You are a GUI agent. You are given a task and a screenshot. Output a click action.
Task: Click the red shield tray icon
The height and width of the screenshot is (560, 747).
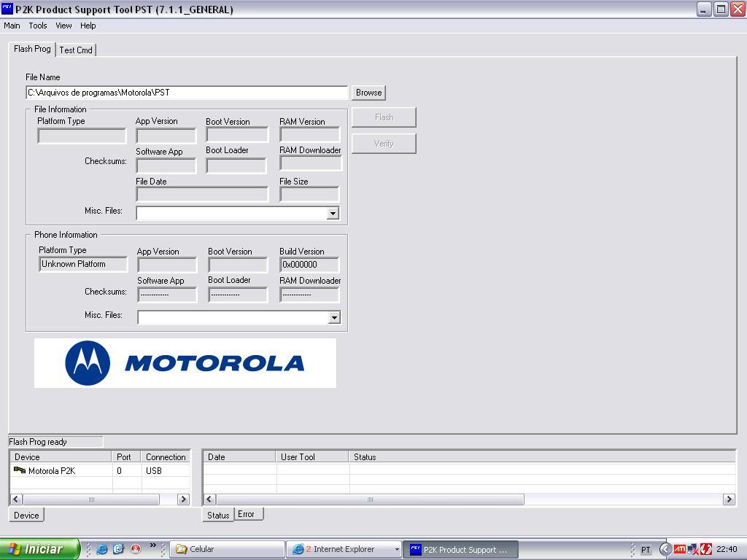tap(706, 550)
